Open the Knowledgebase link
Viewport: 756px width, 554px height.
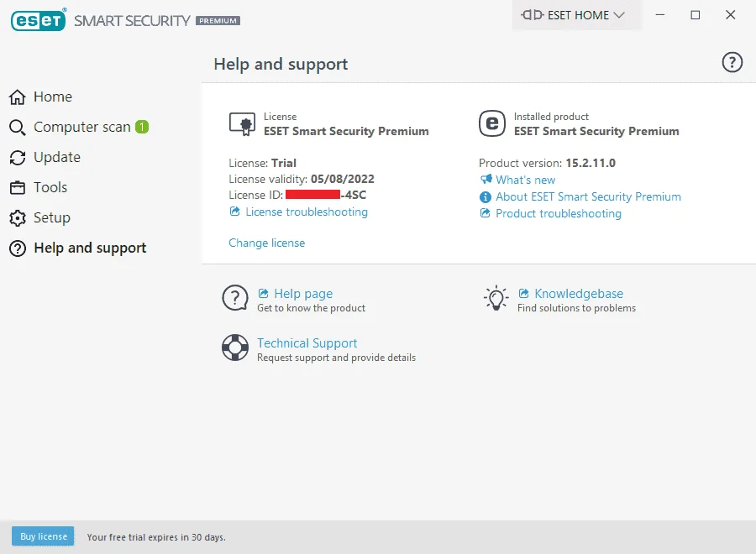click(579, 294)
